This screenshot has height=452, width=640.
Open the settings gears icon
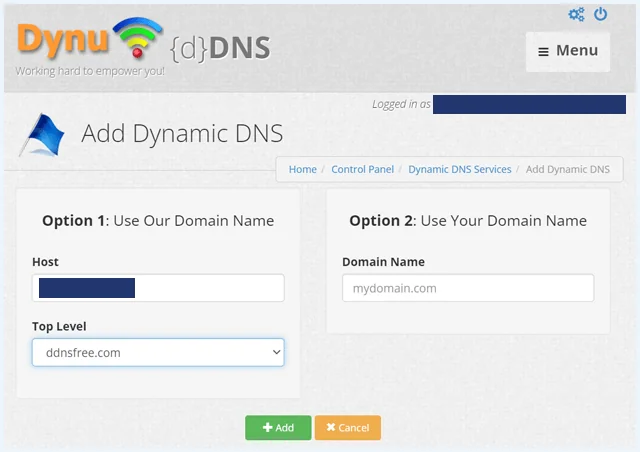click(576, 15)
